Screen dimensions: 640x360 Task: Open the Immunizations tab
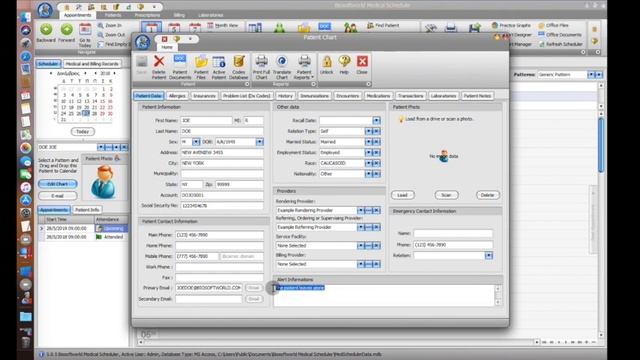[x=314, y=96]
